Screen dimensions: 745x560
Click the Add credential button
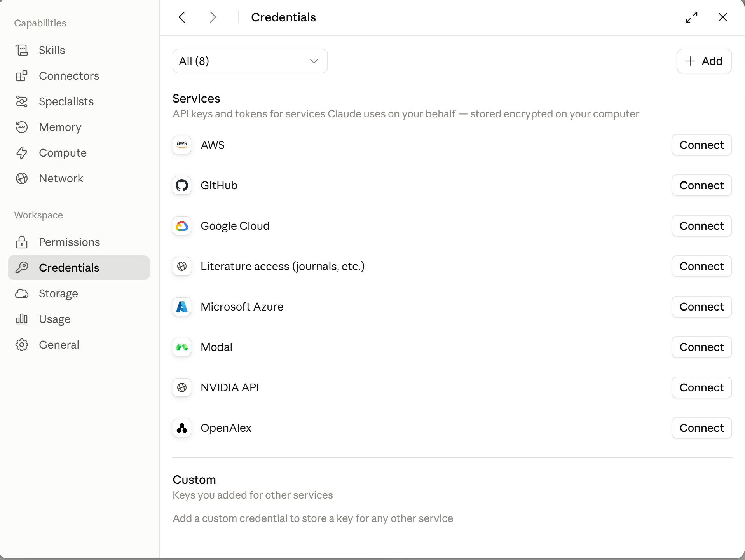(704, 61)
